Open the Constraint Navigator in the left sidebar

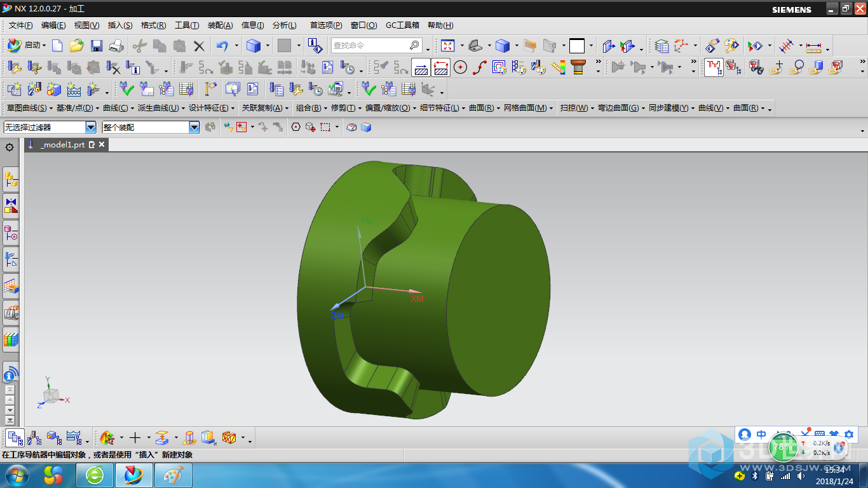11,206
